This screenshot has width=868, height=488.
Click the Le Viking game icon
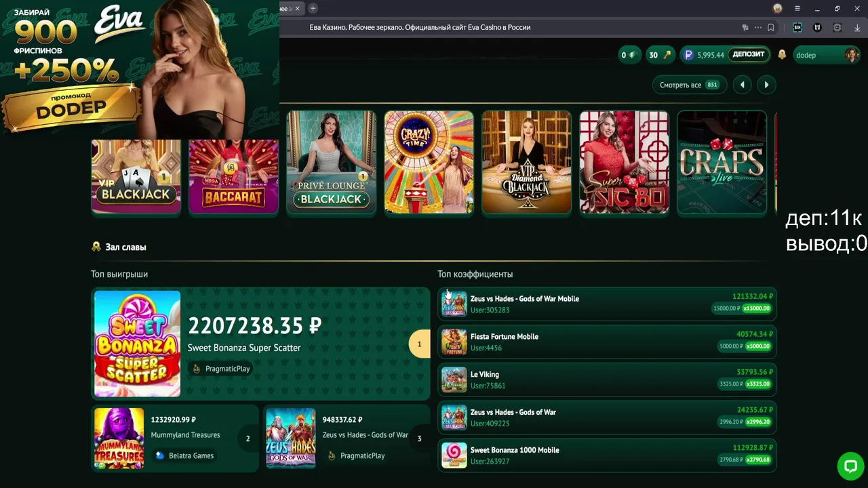(454, 380)
